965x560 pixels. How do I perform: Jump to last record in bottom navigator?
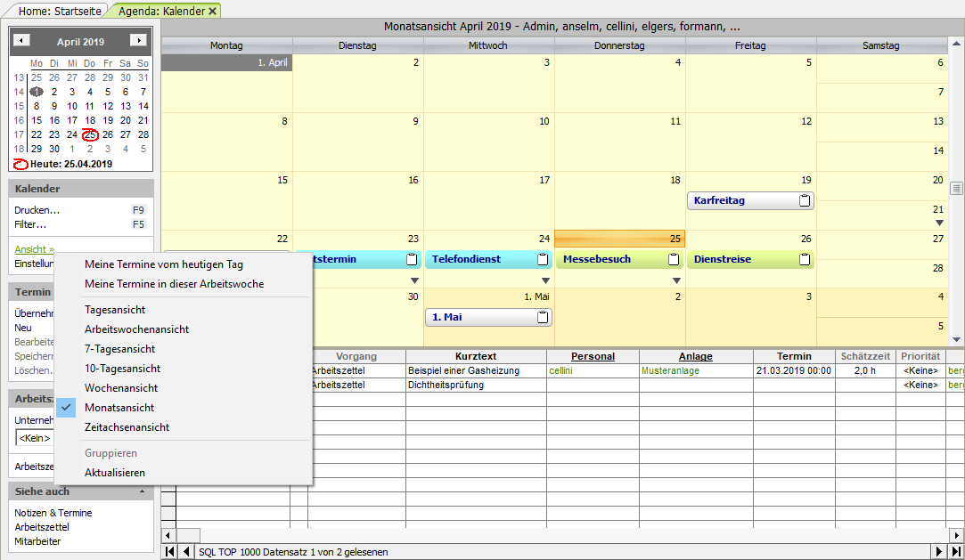tap(956, 552)
